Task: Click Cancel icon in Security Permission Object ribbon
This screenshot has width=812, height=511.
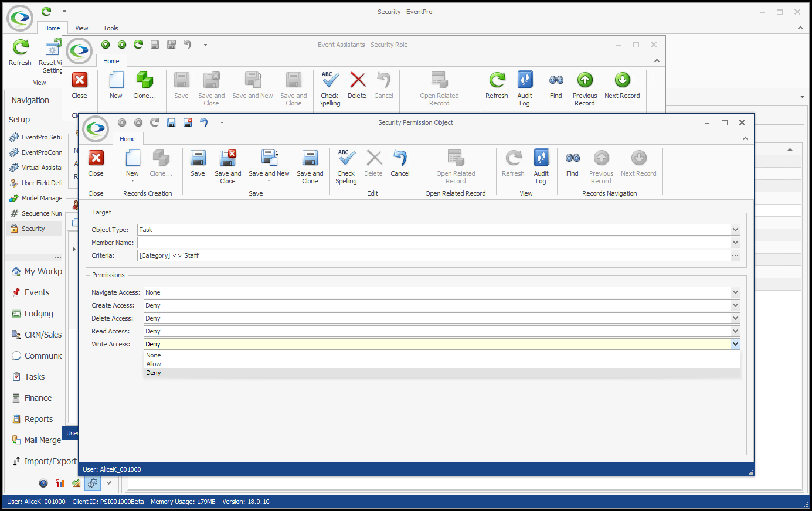Action: (x=400, y=158)
